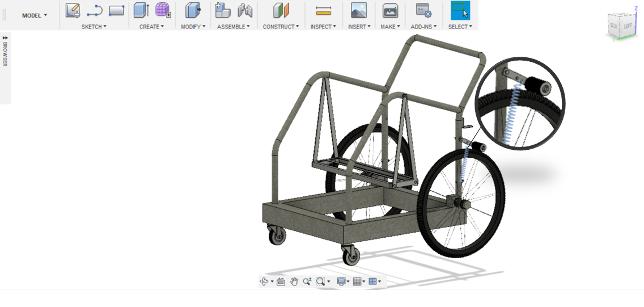Select the curved line sketch tool
The height and width of the screenshot is (307, 644).
pos(95,10)
